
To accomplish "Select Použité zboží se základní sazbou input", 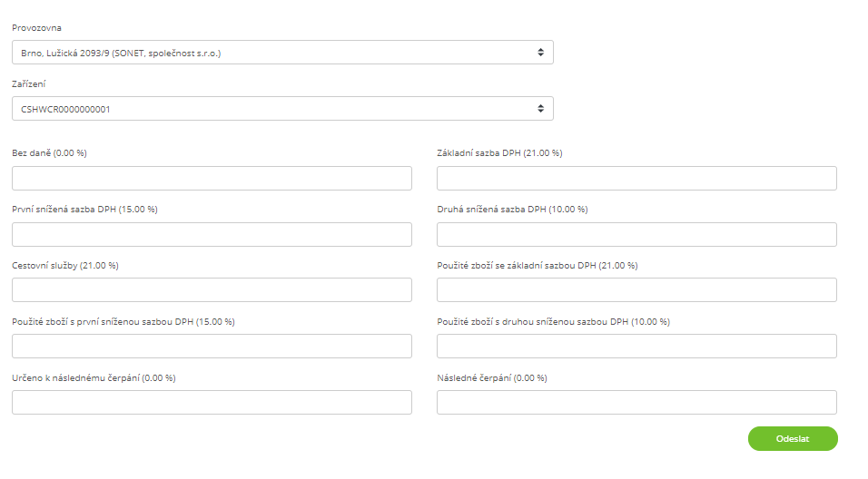I will pos(636,289).
